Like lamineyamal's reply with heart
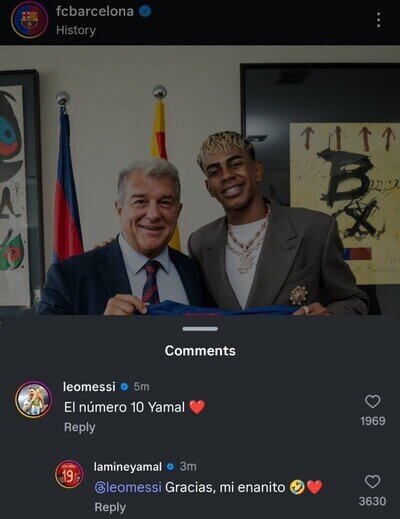The image size is (400, 519). point(373,482)
